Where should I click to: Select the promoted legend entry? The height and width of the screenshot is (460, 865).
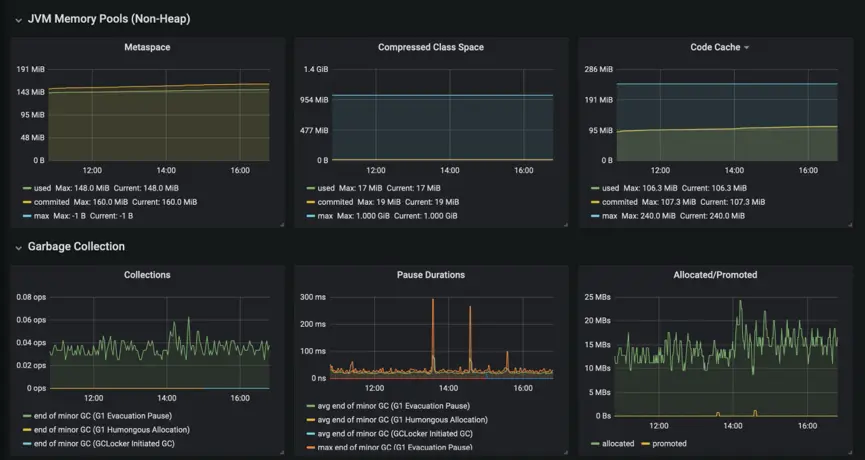[x=669, y=443]
